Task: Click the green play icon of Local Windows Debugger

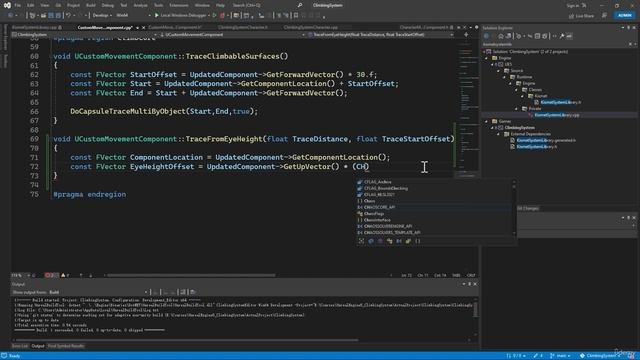Action: [156, 16]
